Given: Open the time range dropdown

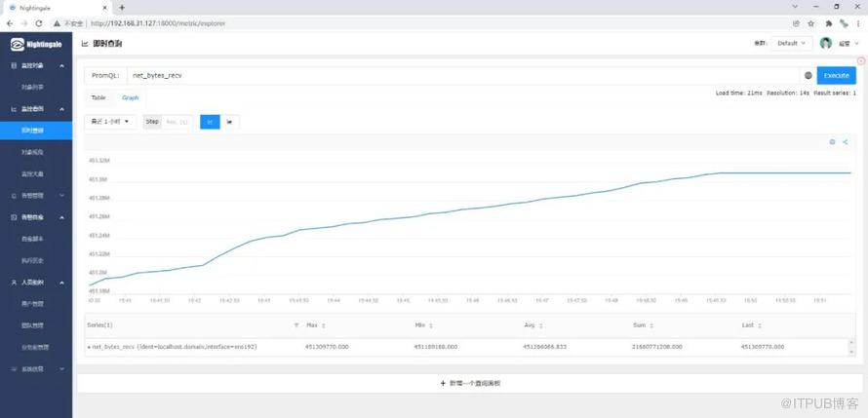Looking at the screenshot, I should point(109,122).
